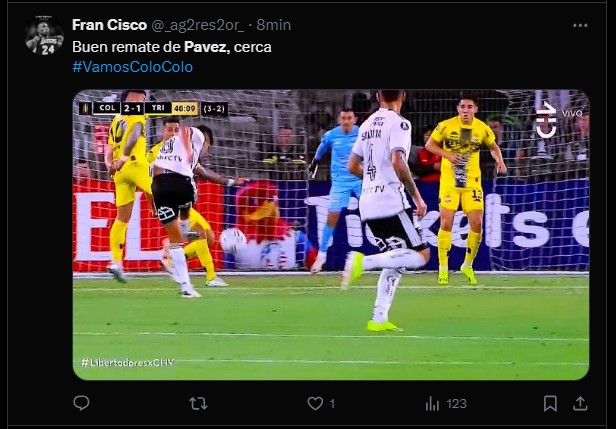Bookmark this tweet
Viewport: 616px width, 429px height.
(550, 403)
